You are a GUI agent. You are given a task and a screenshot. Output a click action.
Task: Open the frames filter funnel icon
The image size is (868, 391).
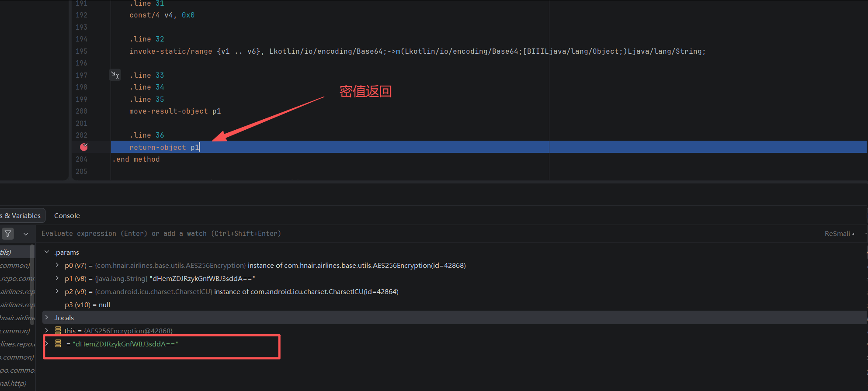[8, 234]
